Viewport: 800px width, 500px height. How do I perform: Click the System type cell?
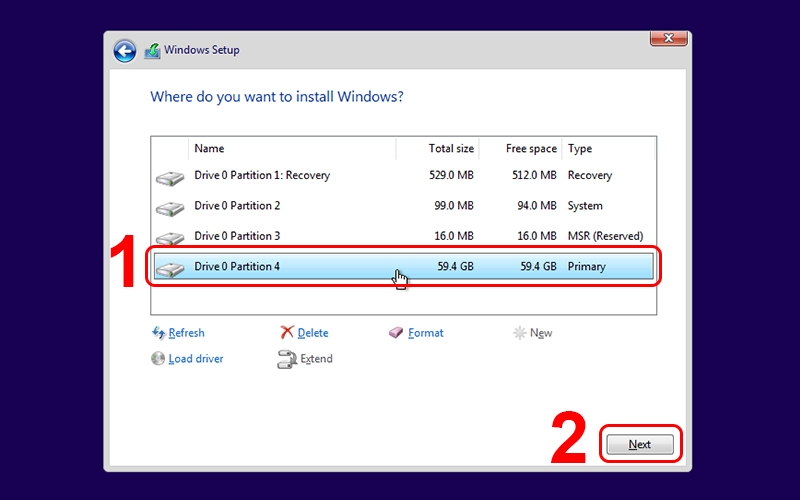585,206
